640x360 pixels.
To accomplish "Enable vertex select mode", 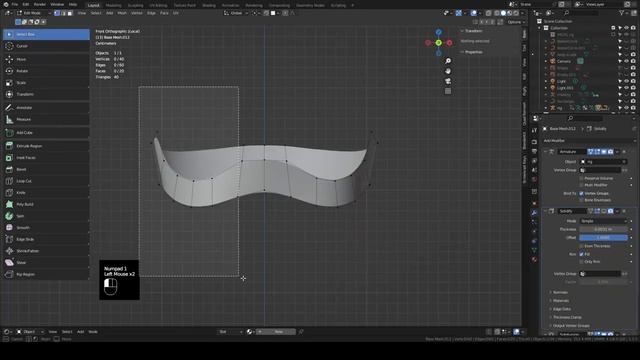I will coord(57,13).
